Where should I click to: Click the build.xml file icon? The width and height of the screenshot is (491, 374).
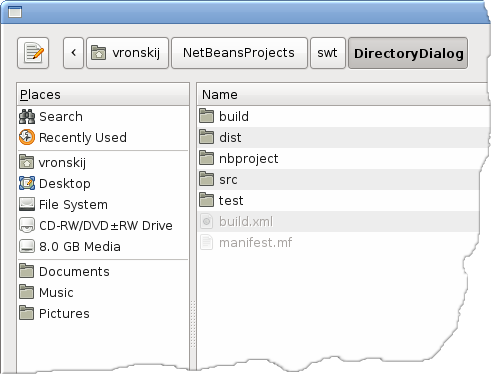207,221
